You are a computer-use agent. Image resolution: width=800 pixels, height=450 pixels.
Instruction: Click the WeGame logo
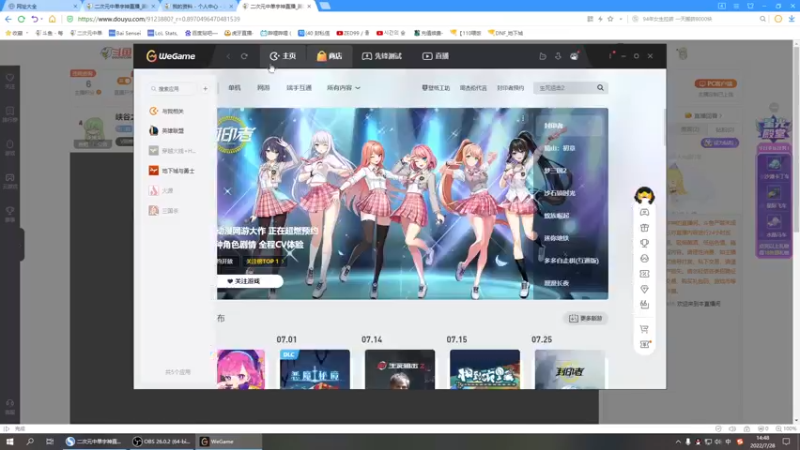tap(170, 56)
